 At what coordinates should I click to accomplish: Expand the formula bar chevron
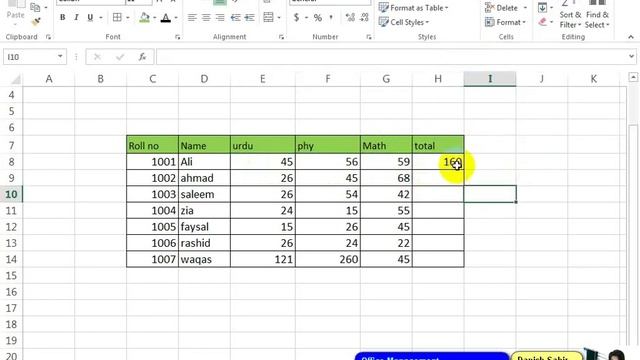(631, 57)
